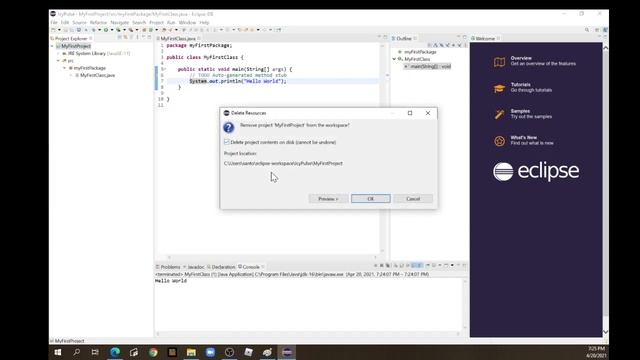The width and height of the screenshot is (640, 360).
Task: Expand the JRE System Library node
Action: point(58,53)
